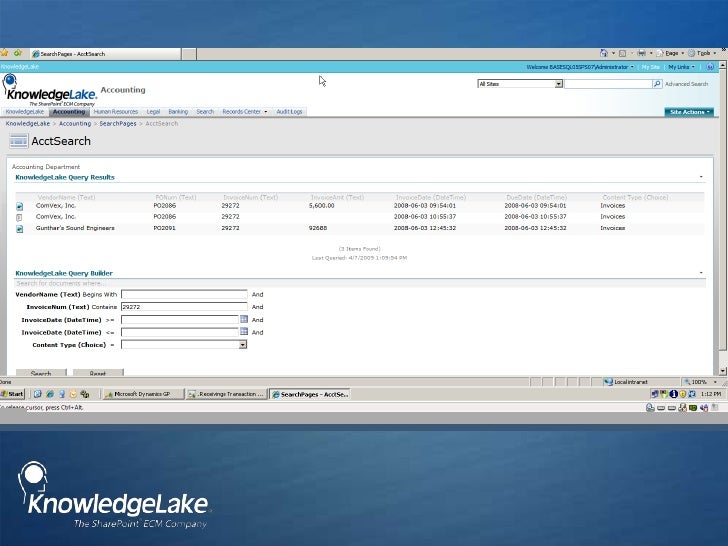Screen dimensions: 728x546
Task: Click the KnowledgeLake logo
Action: (50, 91)
